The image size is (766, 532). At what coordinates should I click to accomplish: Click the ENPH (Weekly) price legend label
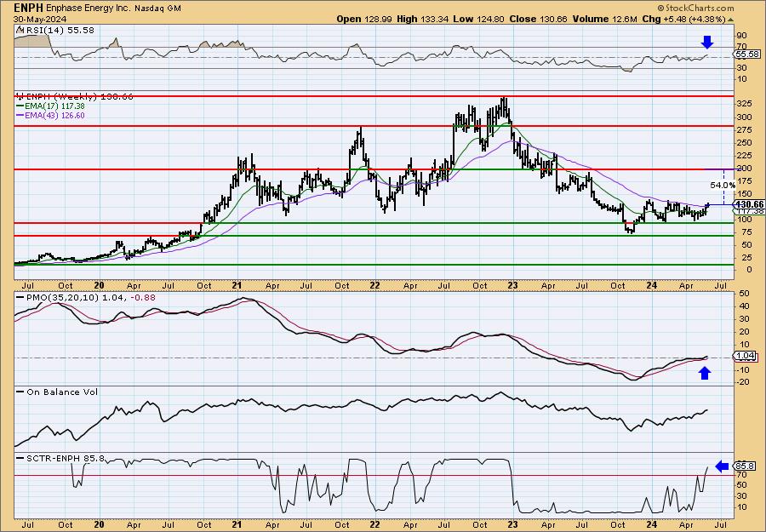pos(79,96)
